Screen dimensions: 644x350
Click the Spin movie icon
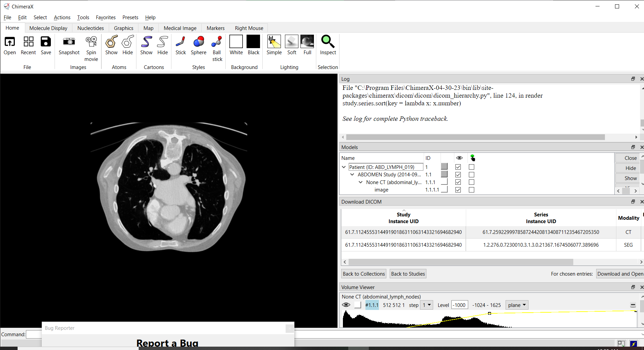pyautogui.click(x=91, y=42)
